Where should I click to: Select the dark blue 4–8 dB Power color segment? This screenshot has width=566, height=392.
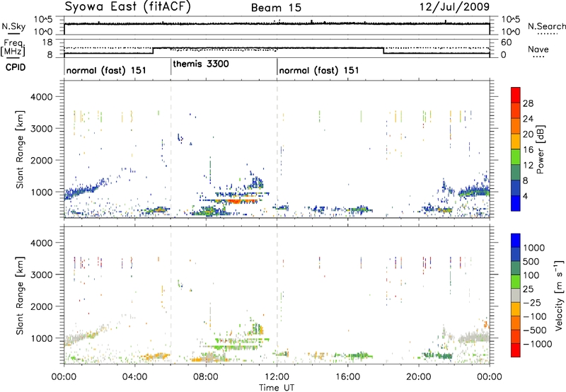[x=516, y=188]
